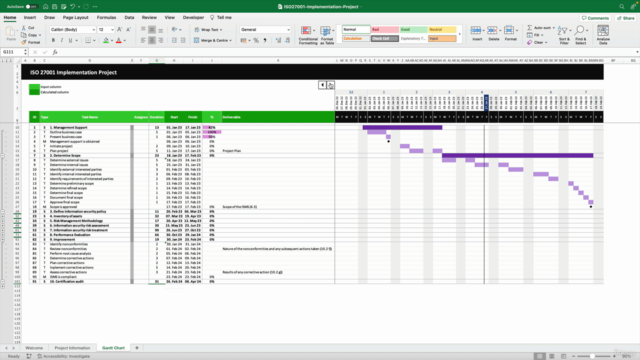Viewport: 640px width, 360px height.
Task: Apply comma style number format
Action: coord(265,40)
